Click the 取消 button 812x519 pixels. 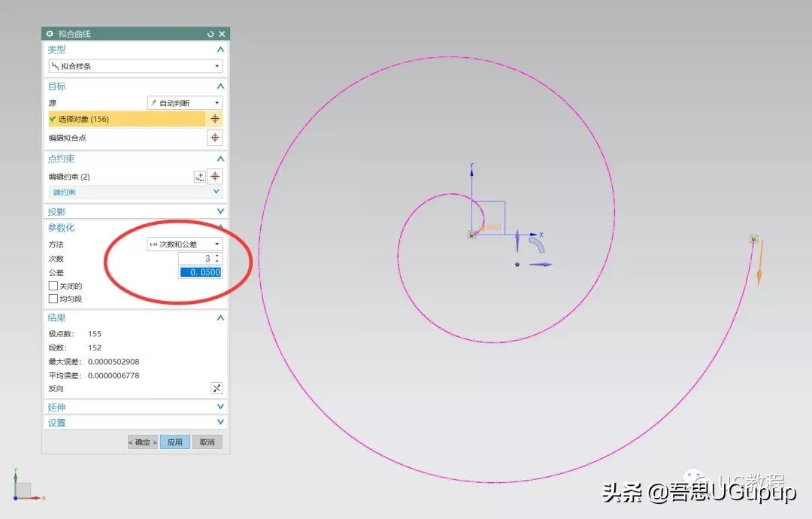coord(207,442)
